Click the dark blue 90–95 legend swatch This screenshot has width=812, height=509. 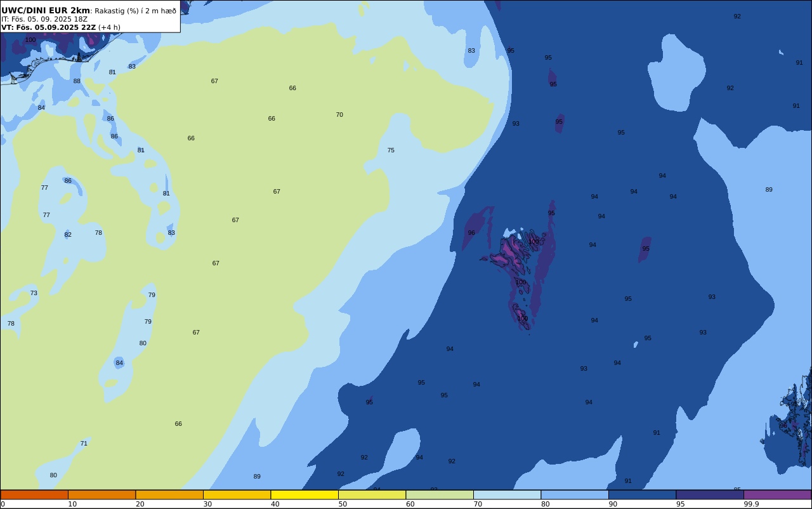coord(643,494)
